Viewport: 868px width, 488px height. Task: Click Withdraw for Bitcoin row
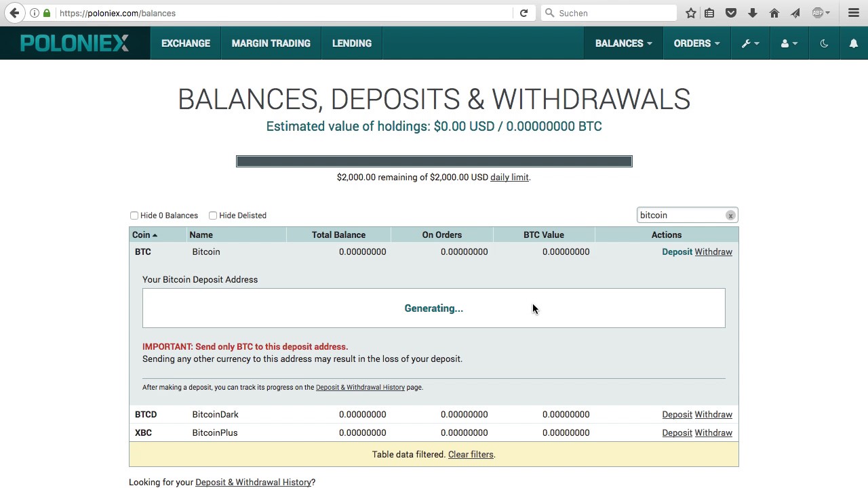[713, 251]
